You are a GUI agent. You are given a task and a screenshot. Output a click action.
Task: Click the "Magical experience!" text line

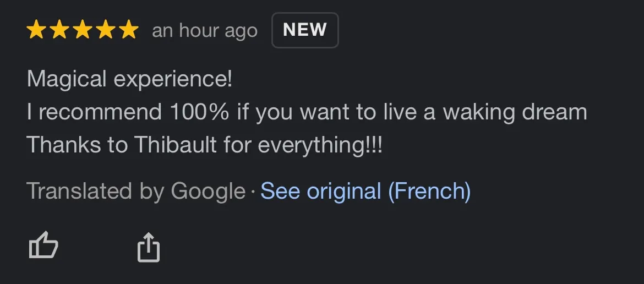coord(130,79)
